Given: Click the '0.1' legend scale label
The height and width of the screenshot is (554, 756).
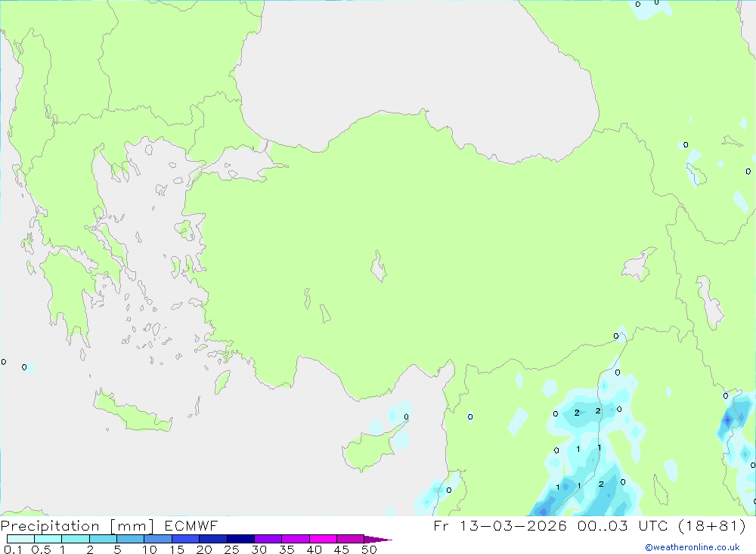Looking at the screenshot, I should click(x=13, y=549).
